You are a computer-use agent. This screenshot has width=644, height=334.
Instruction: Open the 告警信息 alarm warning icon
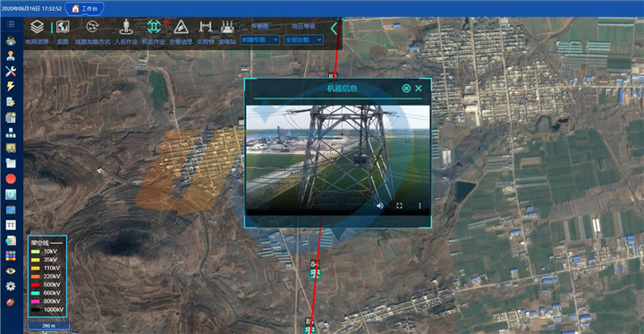(181, 27)
